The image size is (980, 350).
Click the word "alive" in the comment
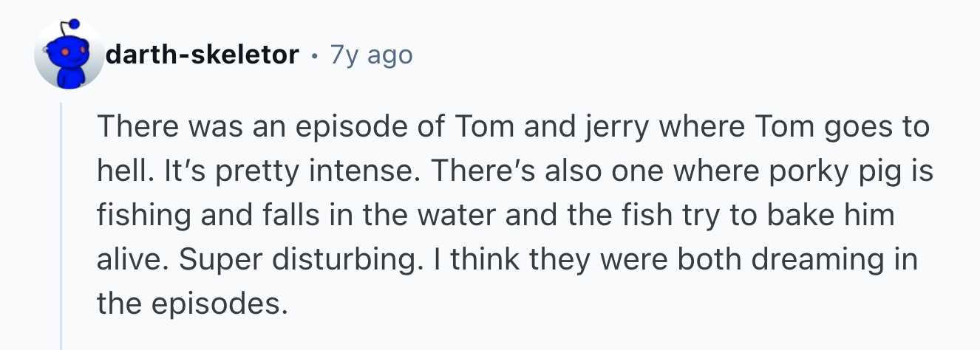pyautogui.click(x=130, y=260)
